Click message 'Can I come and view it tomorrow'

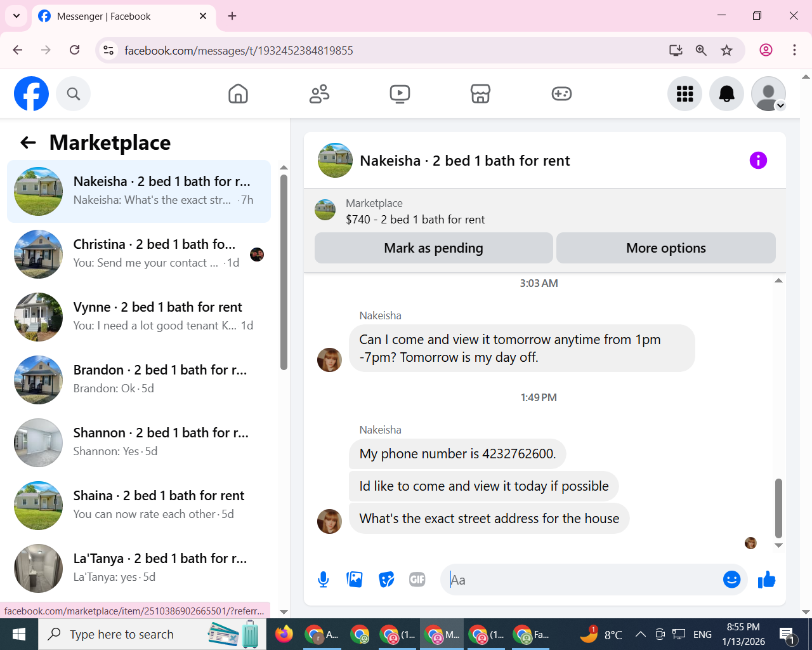coord(522,348)
